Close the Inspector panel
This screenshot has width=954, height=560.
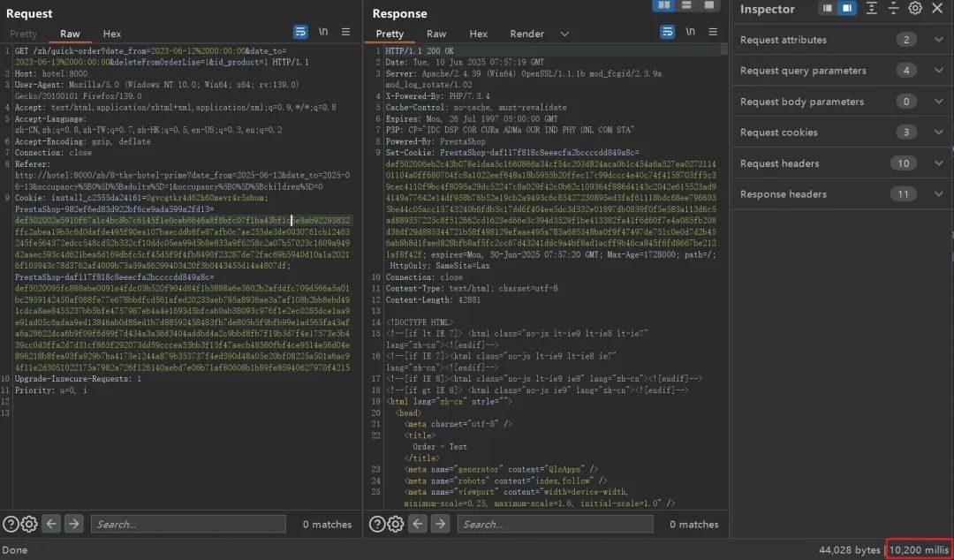coord(937,9)
